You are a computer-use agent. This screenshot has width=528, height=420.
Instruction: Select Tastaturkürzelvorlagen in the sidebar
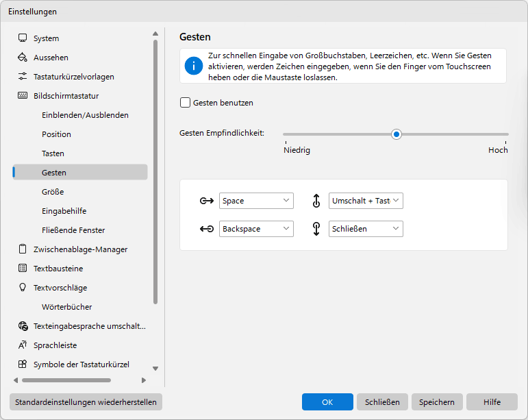click(x=80, y=77)
